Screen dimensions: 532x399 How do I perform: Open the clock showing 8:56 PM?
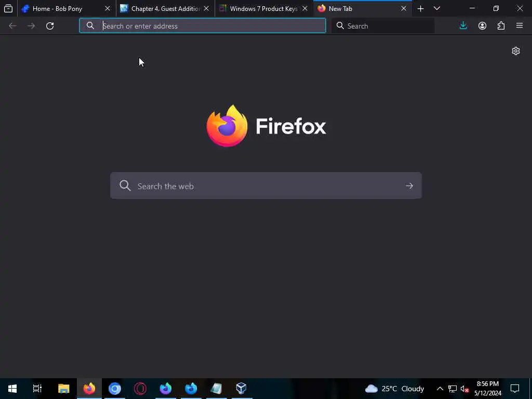tap(487, 389)
